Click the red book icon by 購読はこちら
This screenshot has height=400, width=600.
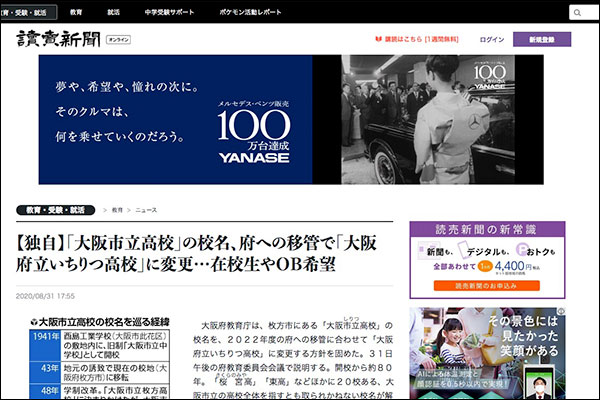[379, 40]
